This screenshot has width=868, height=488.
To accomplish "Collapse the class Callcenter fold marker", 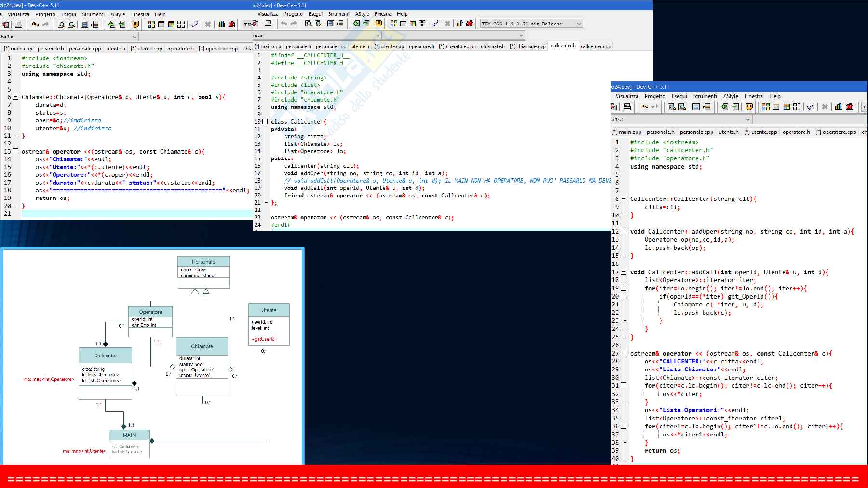I will pyautogui.click(x=265, y=122).
